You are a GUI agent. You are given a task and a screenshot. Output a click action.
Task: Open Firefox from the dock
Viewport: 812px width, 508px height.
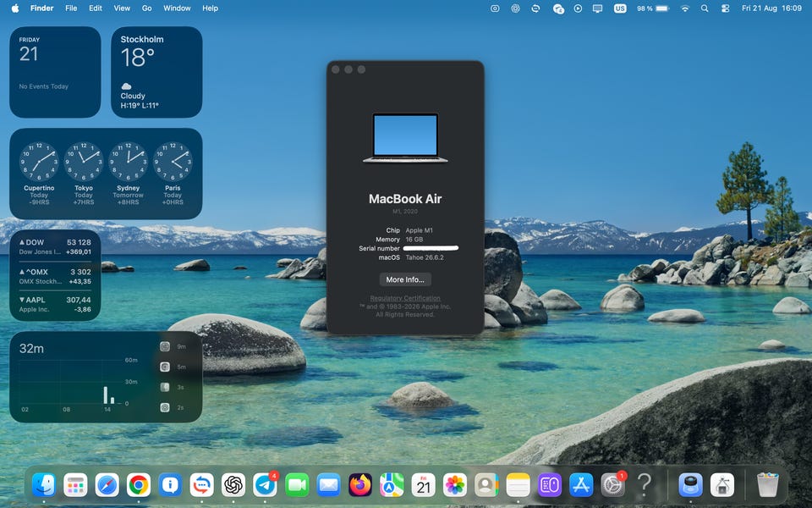coord(360,485)
